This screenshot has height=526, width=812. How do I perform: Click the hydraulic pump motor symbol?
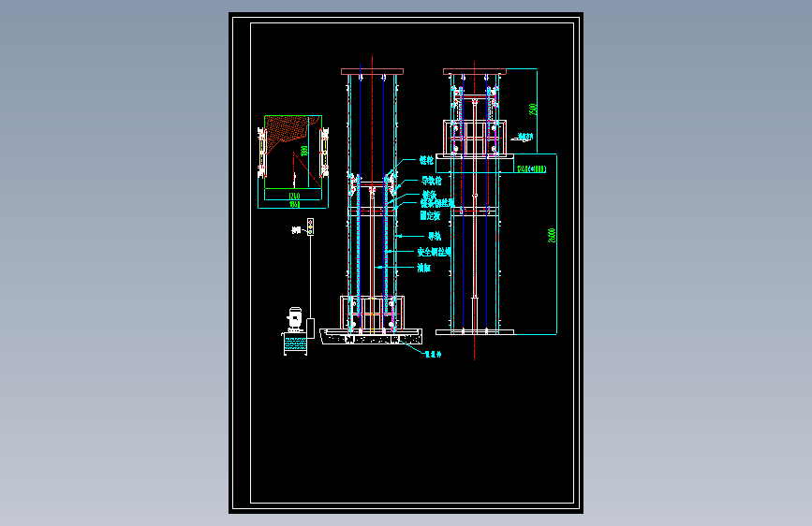[295, 319]
